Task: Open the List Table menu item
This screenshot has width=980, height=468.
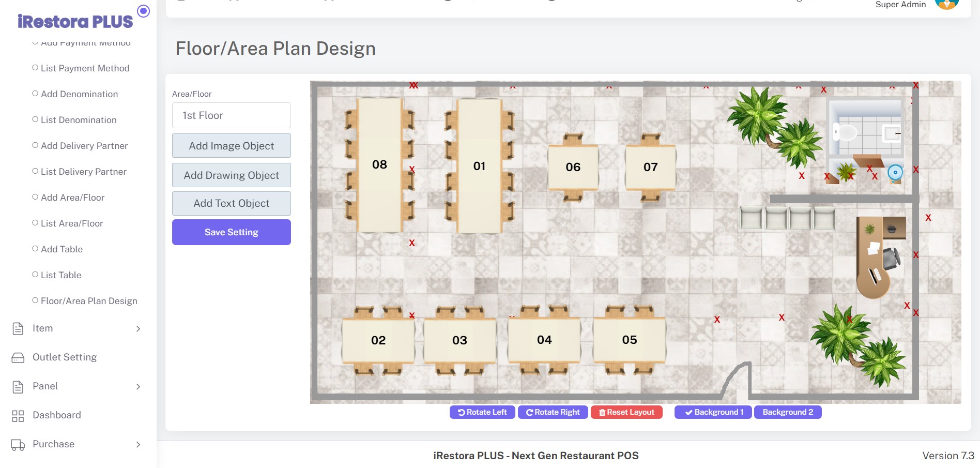Action: (x=61, y=275)
